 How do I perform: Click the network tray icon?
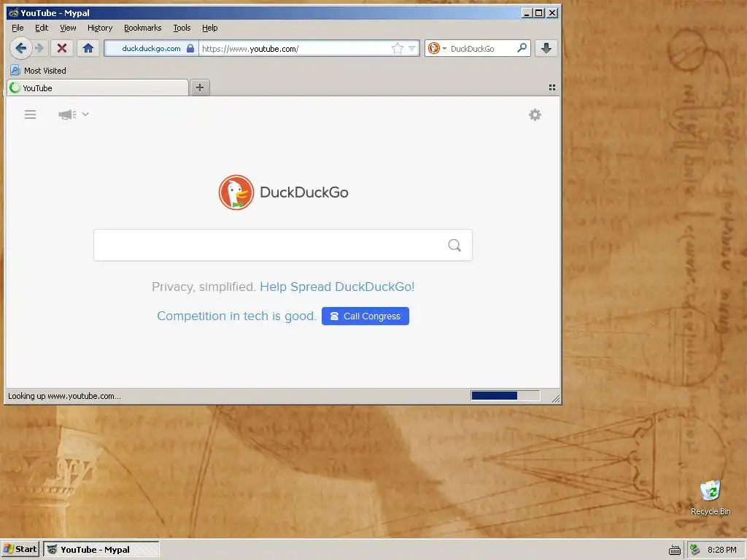tap(695, 550)
